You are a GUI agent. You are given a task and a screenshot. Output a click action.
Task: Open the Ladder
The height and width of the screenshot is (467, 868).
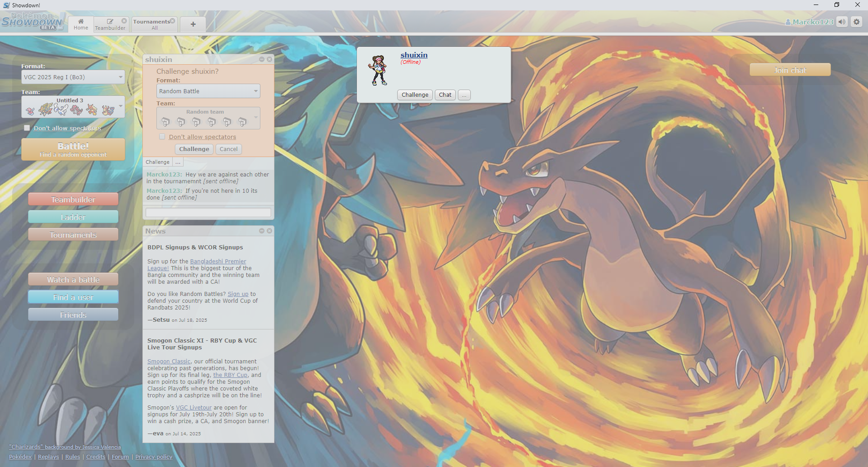pyautogui.click(x=73, y=217)
